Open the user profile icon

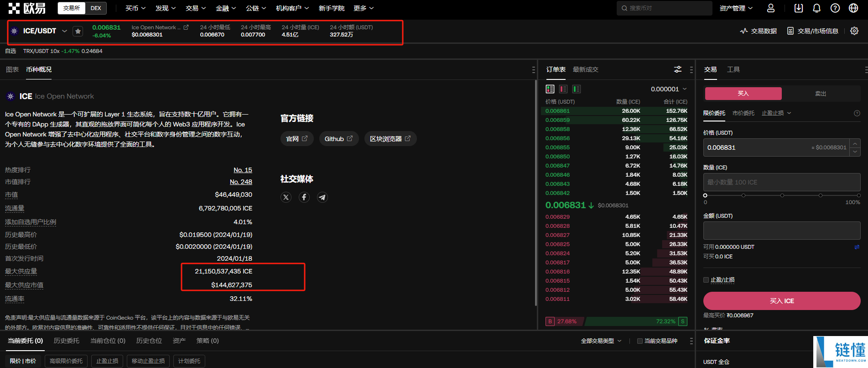[x=771, y=8]
